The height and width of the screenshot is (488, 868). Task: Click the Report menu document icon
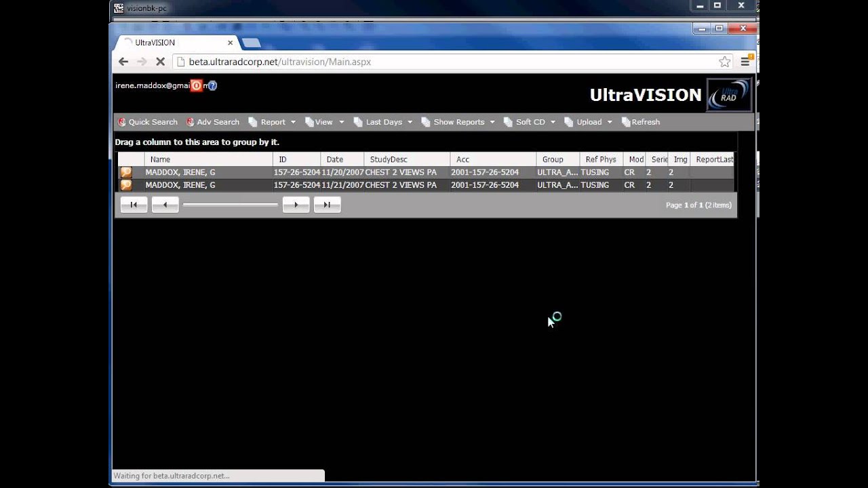[253, 122]
